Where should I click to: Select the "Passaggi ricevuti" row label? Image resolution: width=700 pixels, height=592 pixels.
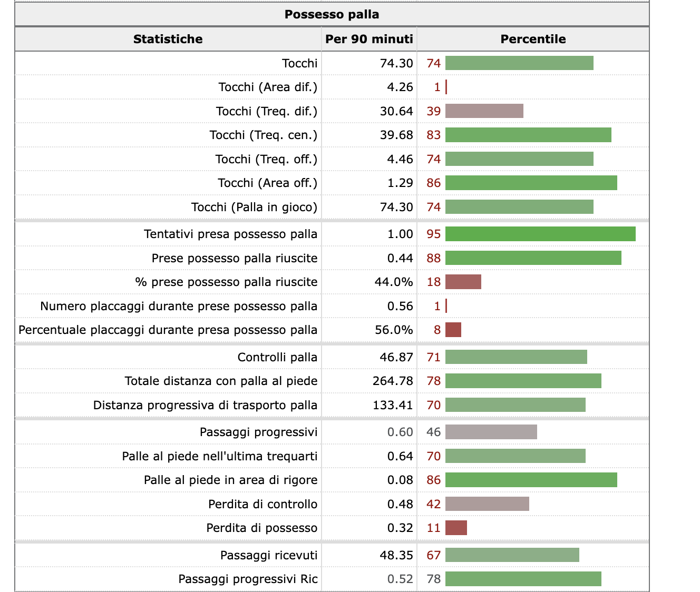269,555
